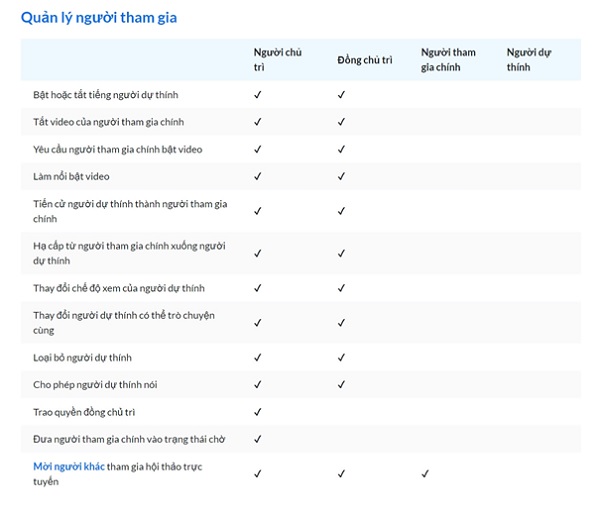This screenshot has width=600, height=512.
Task: Click the "Mời người khác" link
Action: (x=68, y=466)
